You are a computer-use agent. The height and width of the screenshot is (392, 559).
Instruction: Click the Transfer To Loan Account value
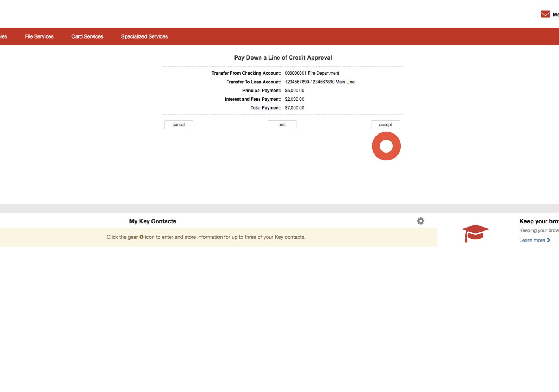click(x=320, y=82)
